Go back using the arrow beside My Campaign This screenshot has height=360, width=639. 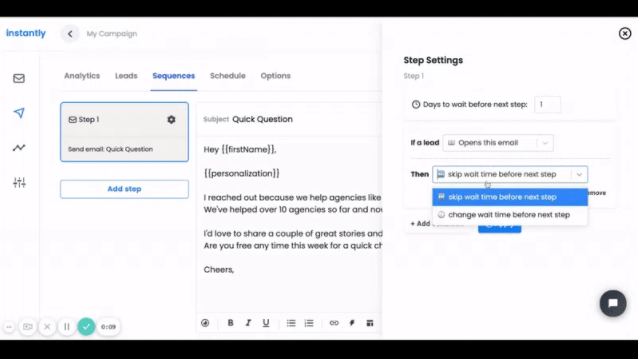coord(70,34)
